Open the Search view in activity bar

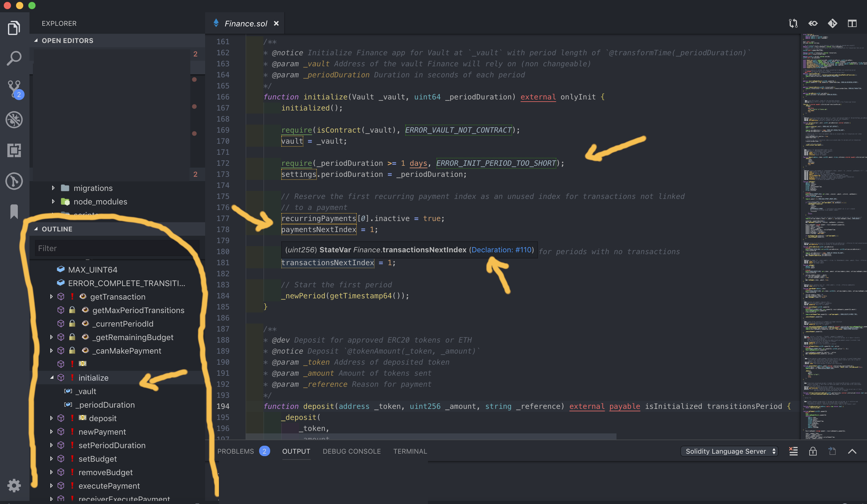(x=14, y=58)
